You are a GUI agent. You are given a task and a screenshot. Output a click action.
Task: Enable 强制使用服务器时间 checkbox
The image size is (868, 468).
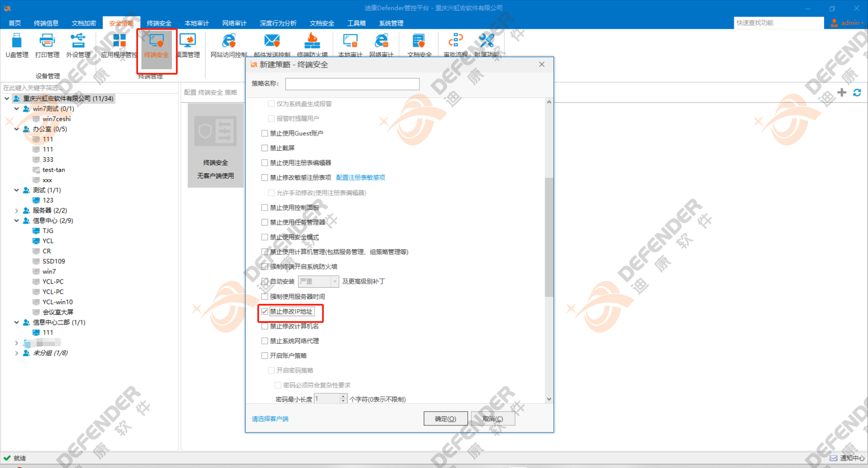[x=264, y=296]
